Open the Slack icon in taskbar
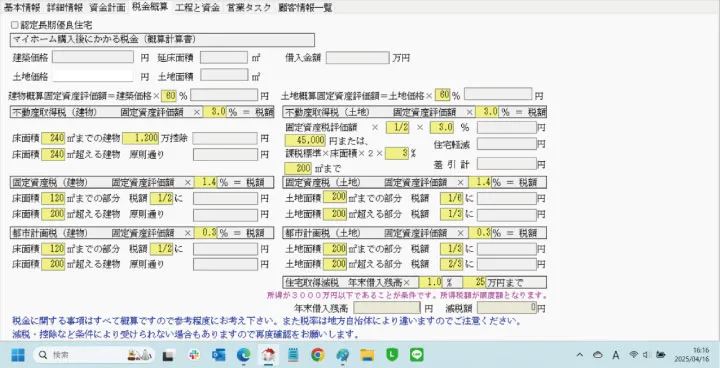The height and width of the screenshot is (368, 720). [x=194, y=355]
